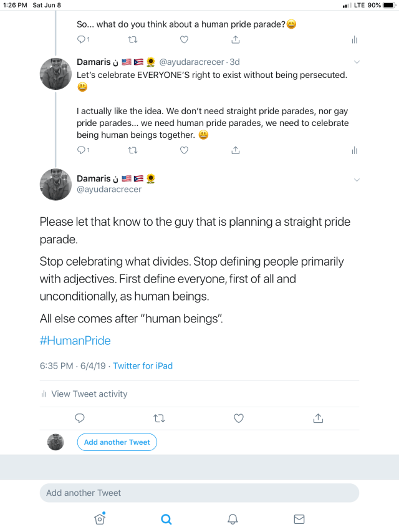Like the 'human pride parade?' reply at top
The image size is (399, 532).
184,39
